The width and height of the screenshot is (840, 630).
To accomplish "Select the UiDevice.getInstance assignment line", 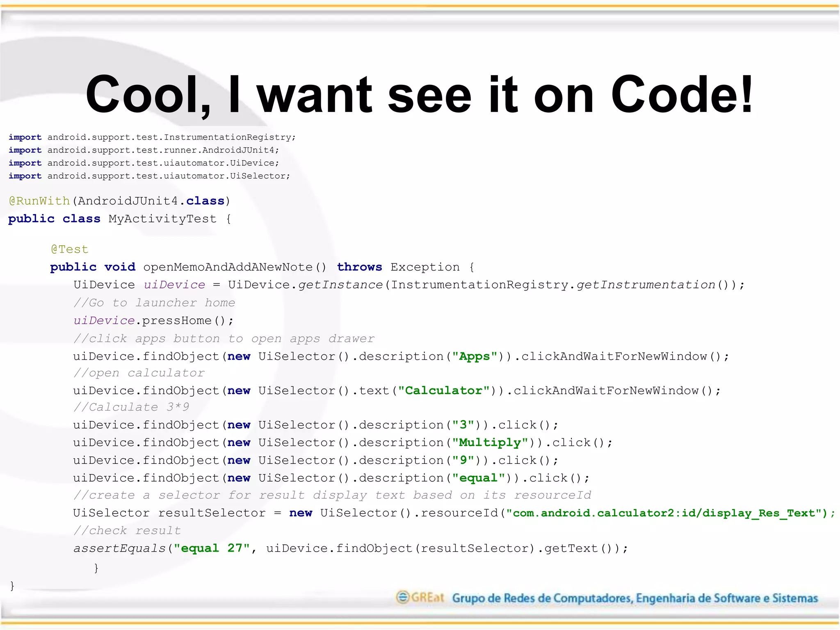I will [x=409, y=285].
